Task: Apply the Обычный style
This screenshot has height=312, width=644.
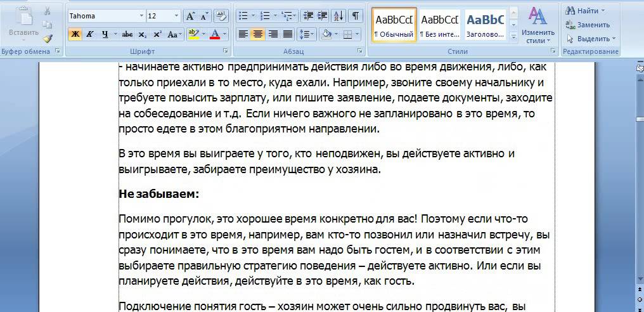Action: (394, 24)
